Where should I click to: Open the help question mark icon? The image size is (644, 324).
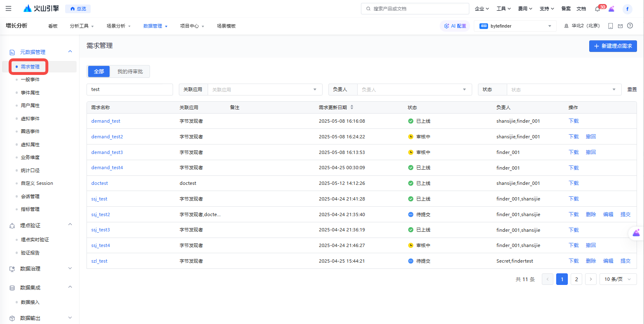pyautogui.click(x=630, y=26)
